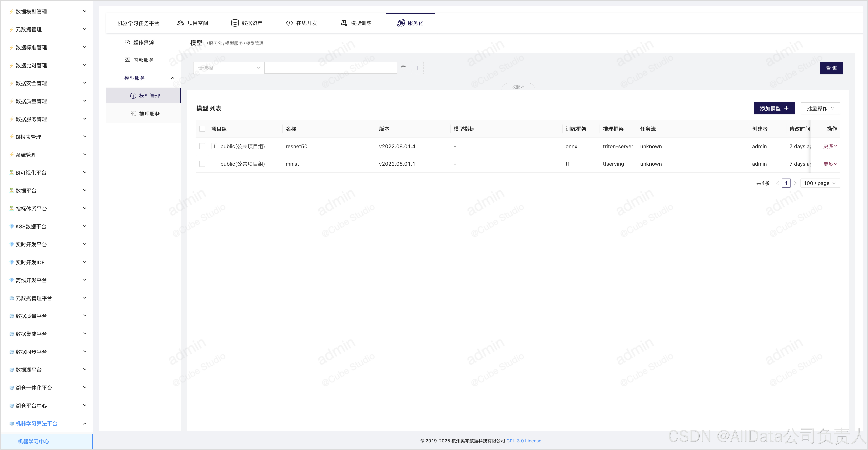The width and height of the screenshot is (868, 450).
Task: Click the 修改时间 column header
Action: point(800,129)
